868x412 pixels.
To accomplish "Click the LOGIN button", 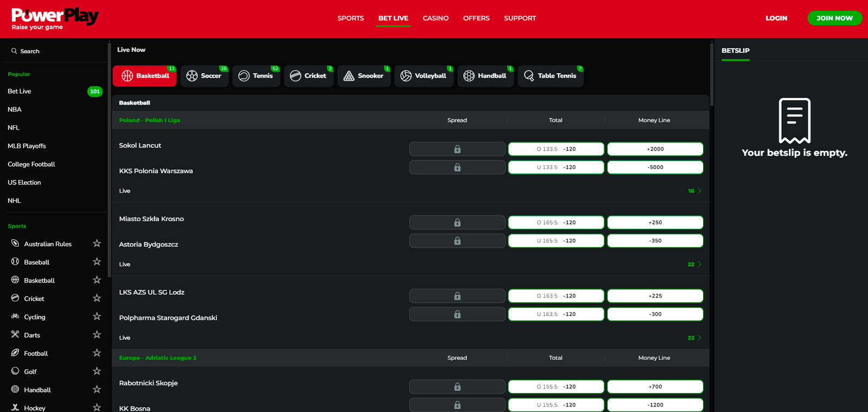I will [x=776, y=18].
